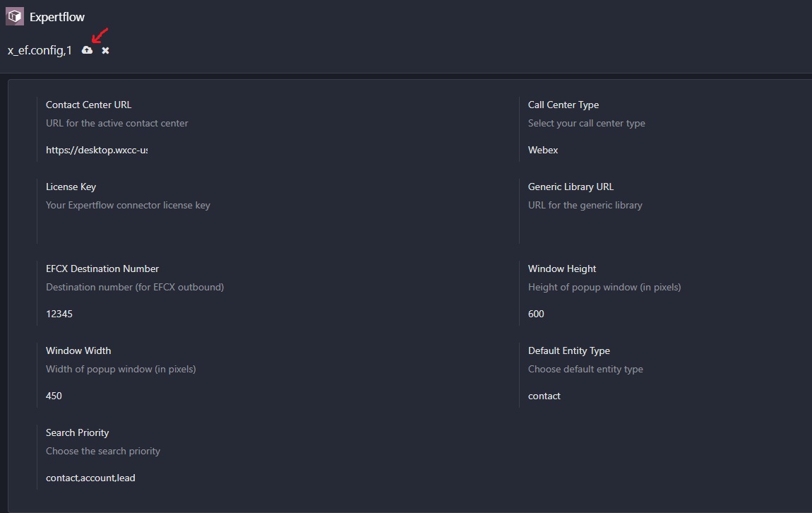Click the 450 window width value
This screenshot has width=812, height=513.
(54, 396)
